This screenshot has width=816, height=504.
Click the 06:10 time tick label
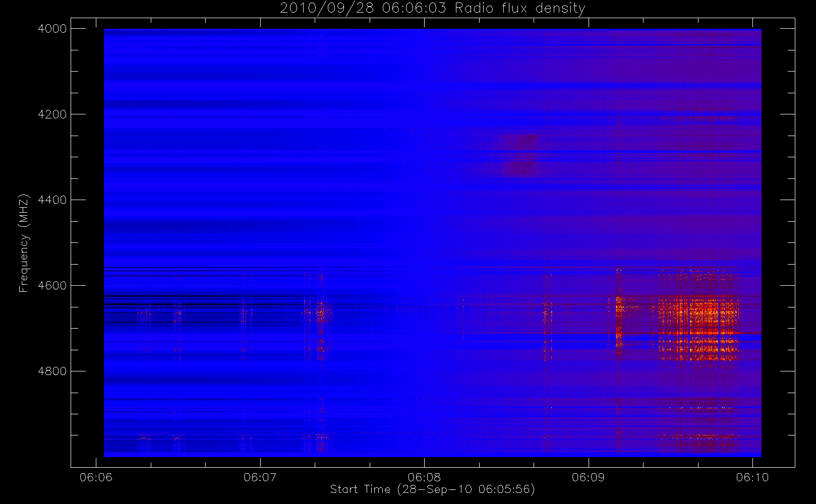coord(752,477)
